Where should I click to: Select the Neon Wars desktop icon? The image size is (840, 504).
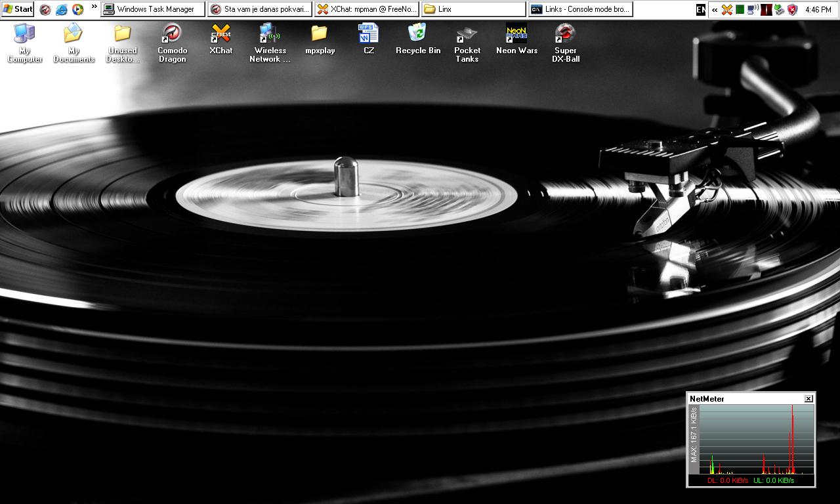(516, 34)
